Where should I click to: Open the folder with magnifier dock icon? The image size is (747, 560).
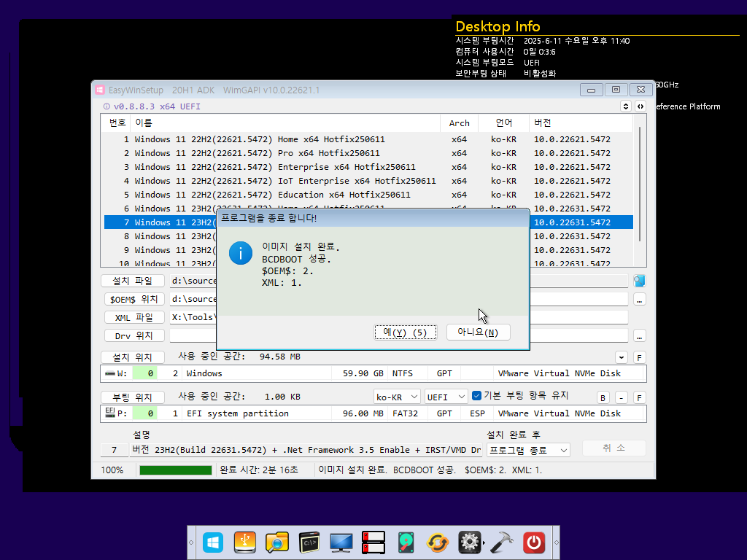coord(276,542)
